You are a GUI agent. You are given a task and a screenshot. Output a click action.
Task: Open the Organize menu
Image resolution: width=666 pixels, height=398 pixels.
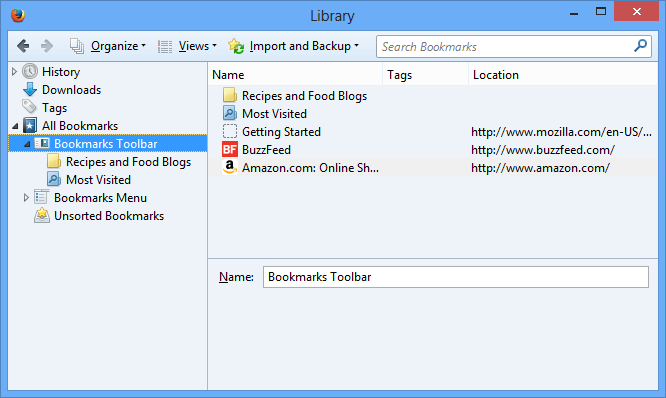pos(118,46)
